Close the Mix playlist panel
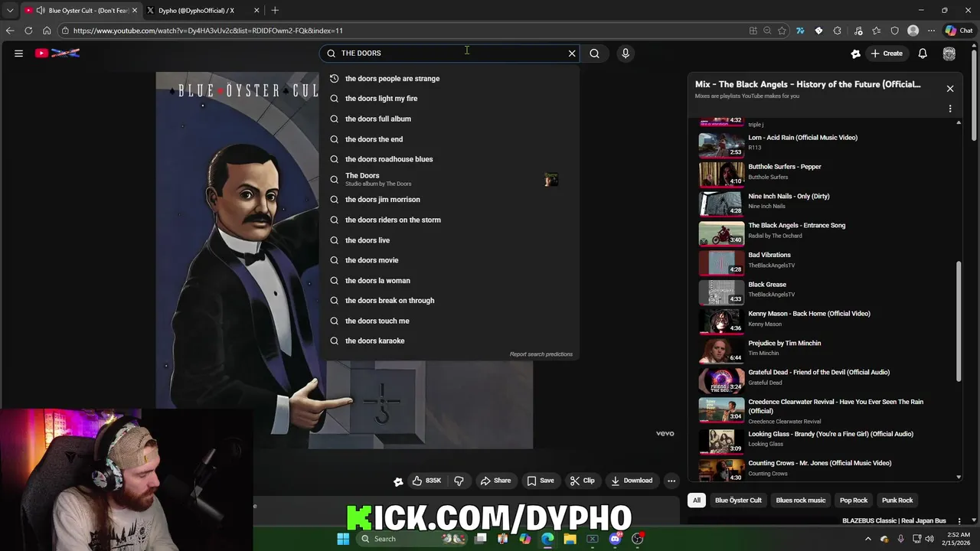This screenshot has height=551, width=980. (x=950, y=88)
